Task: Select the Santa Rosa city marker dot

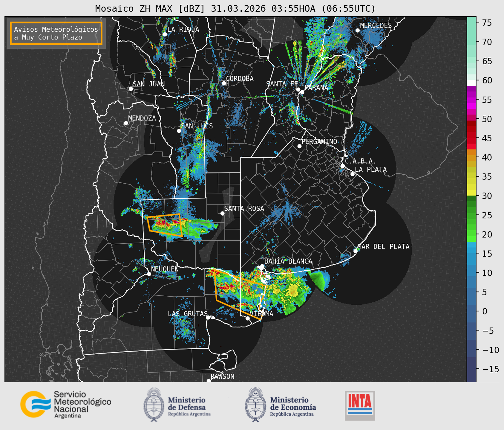Action: [x=222, y=213]
